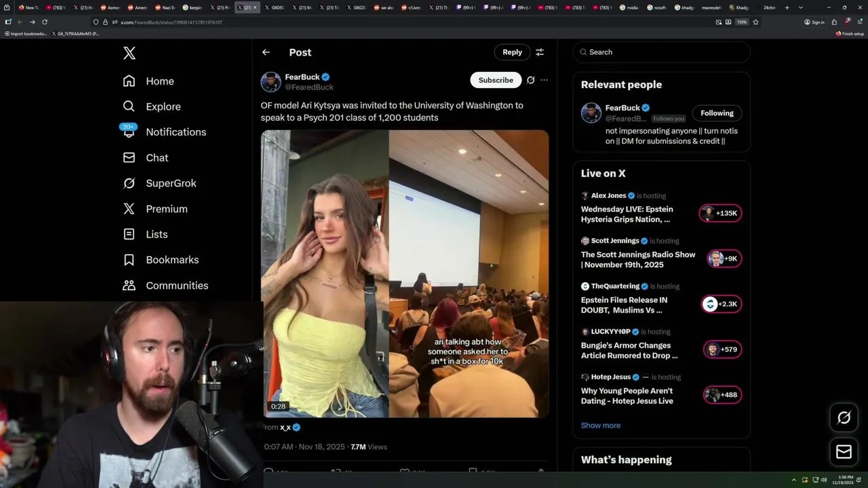Open Notifications in the X sidebar
The height and width of the screenshot is (488, 868).
coord(164,132)
